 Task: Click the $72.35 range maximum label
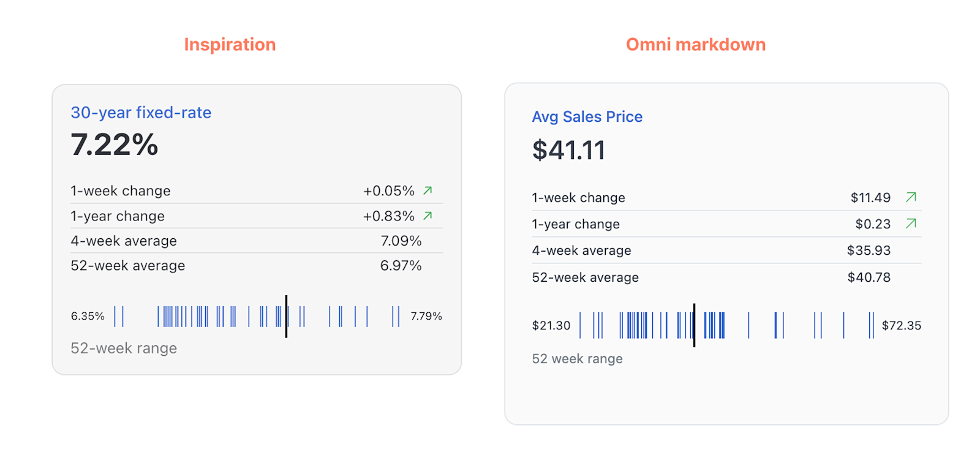pyautogui.click(x=901, y=326)
